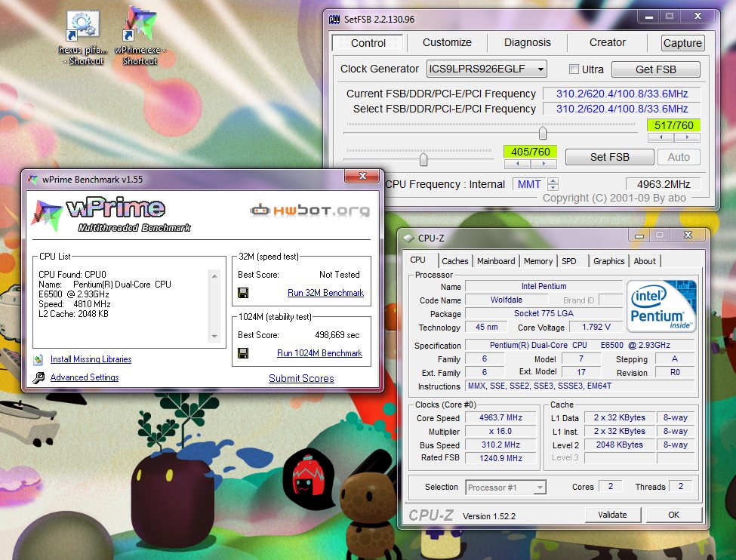Click the 4963.2MHz CPU frequency field in SetFSB

(x=664, y=184)
